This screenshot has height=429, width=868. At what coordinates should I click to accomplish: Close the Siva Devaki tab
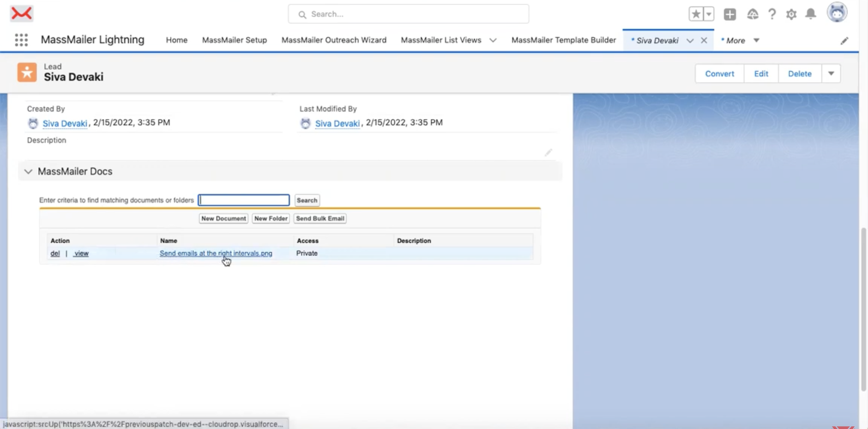pos(704,40)
